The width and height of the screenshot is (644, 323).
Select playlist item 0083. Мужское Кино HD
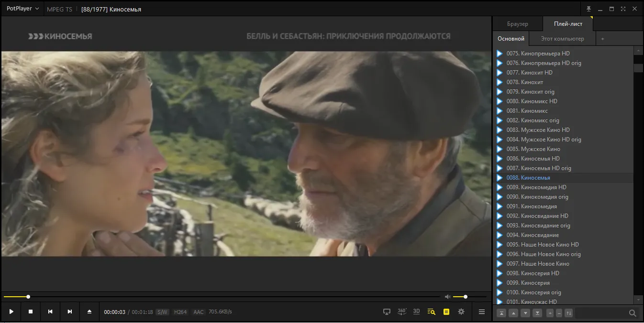(x=563, y=130)
